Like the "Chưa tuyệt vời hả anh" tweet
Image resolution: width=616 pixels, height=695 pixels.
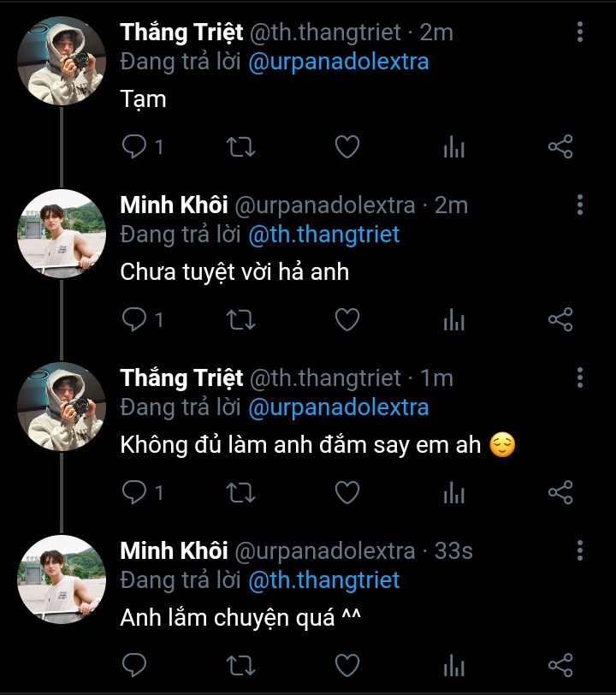(x=346, y=320)
